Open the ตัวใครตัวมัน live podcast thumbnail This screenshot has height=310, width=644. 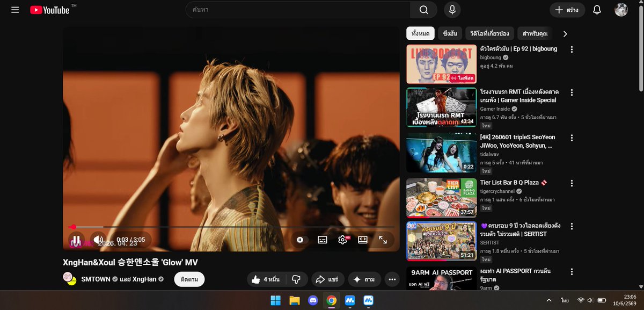(441, 64)
